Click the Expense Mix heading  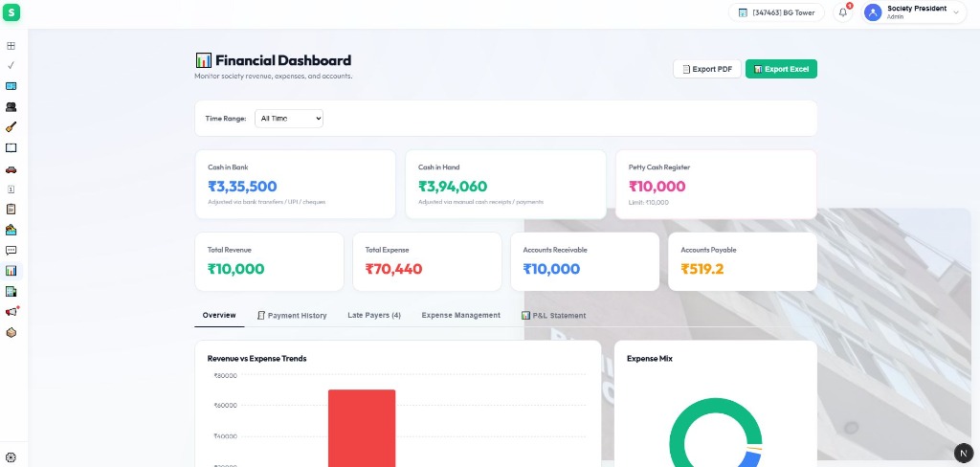pos(650,358)
